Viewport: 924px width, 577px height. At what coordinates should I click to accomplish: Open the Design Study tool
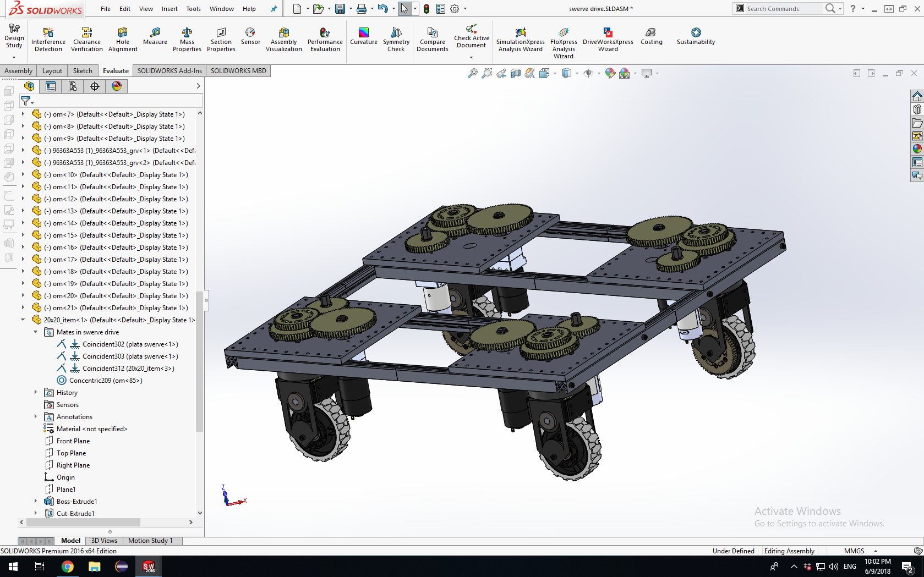tap(14, 36)
